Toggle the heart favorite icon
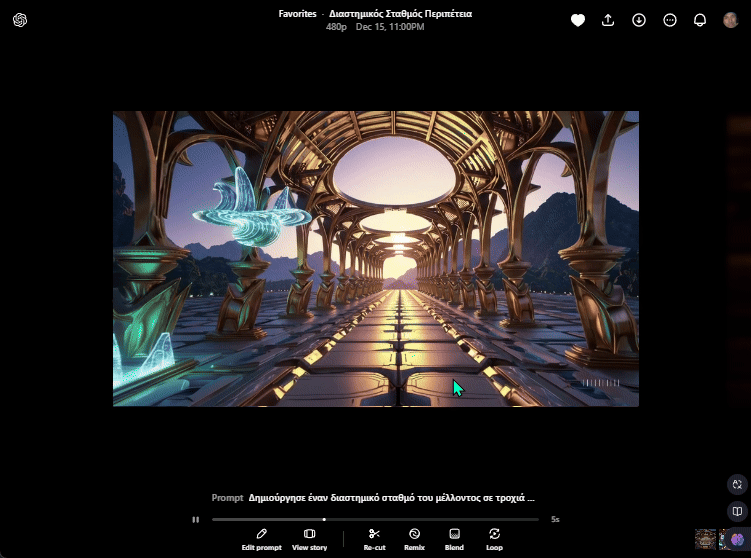751x558 pixels. point(578,20)
